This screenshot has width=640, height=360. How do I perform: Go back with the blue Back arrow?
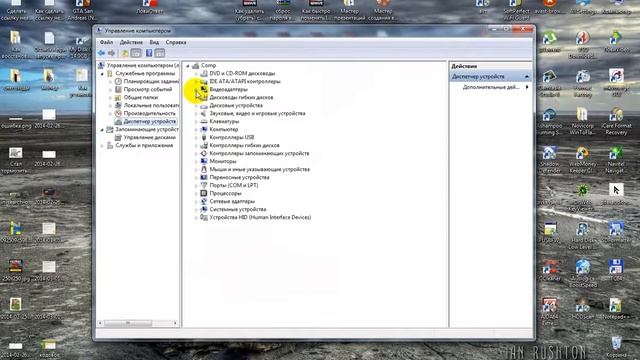[x=101, y=53]
